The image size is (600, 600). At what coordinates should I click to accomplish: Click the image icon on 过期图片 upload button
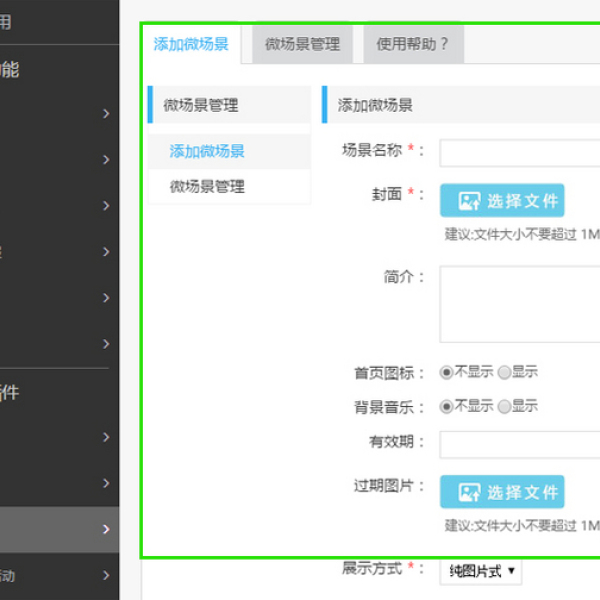click(x=469, y=492)
